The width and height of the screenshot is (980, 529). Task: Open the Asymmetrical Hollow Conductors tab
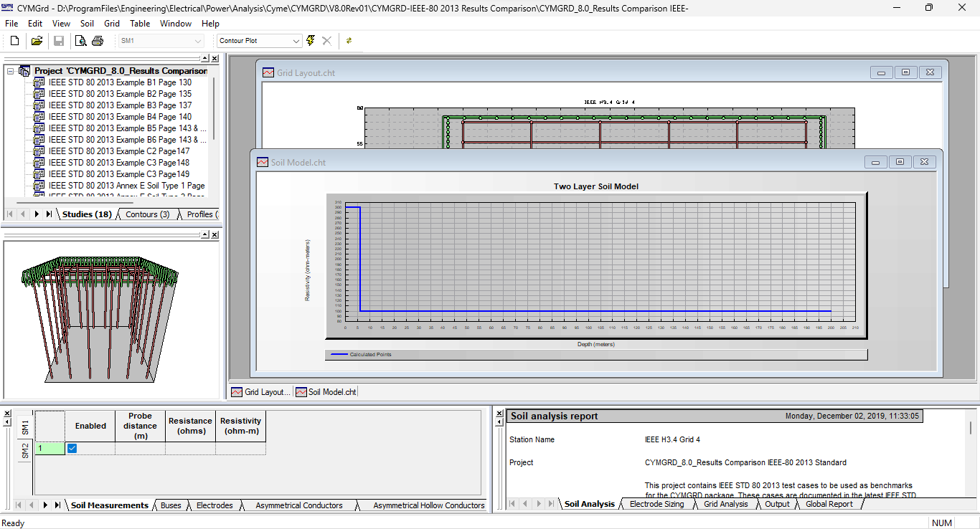[428, 505]
